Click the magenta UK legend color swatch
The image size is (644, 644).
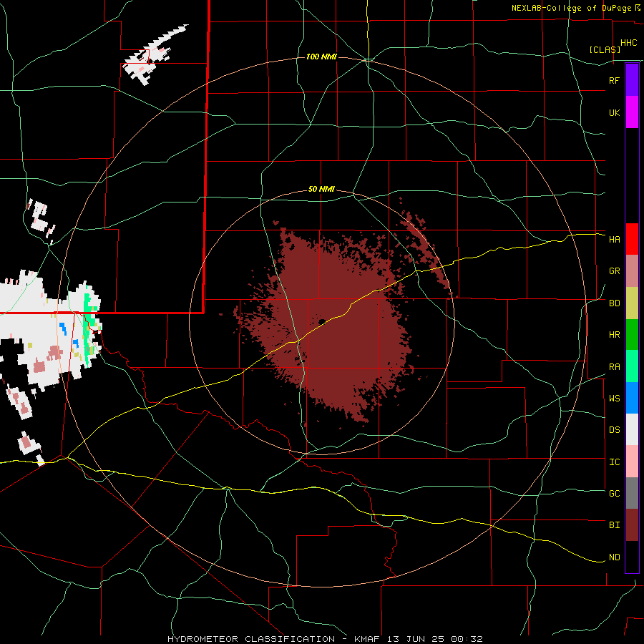pos(632,112)
